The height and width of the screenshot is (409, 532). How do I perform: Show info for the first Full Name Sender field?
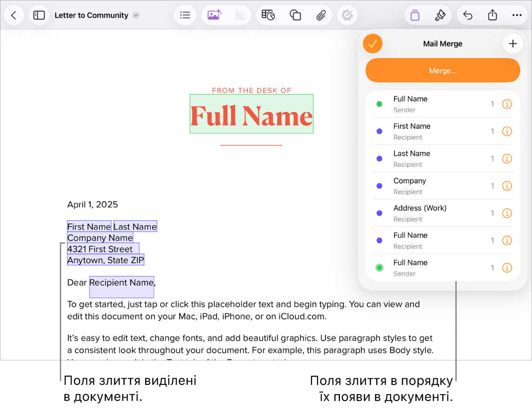pyautogui.click(x=507, y=104)
